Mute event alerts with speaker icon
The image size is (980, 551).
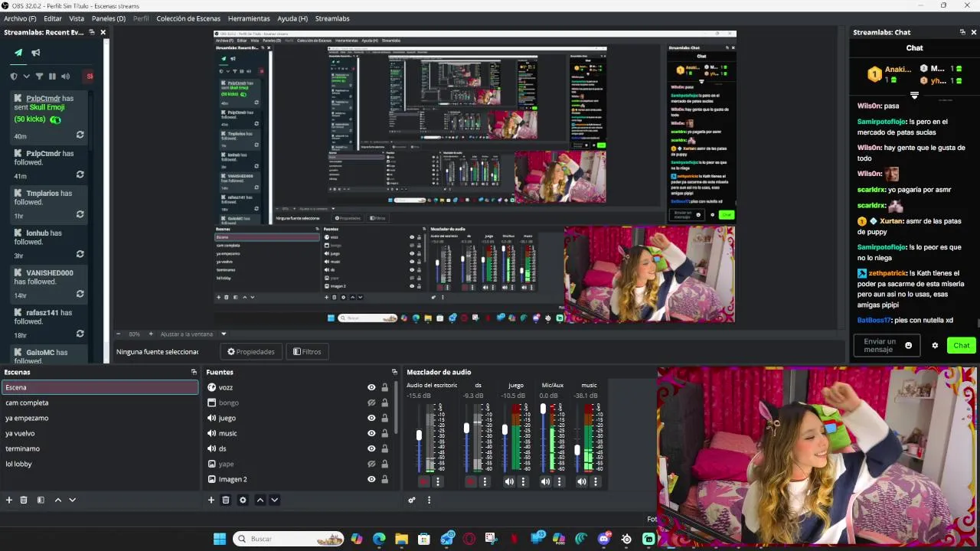point(65,77)
